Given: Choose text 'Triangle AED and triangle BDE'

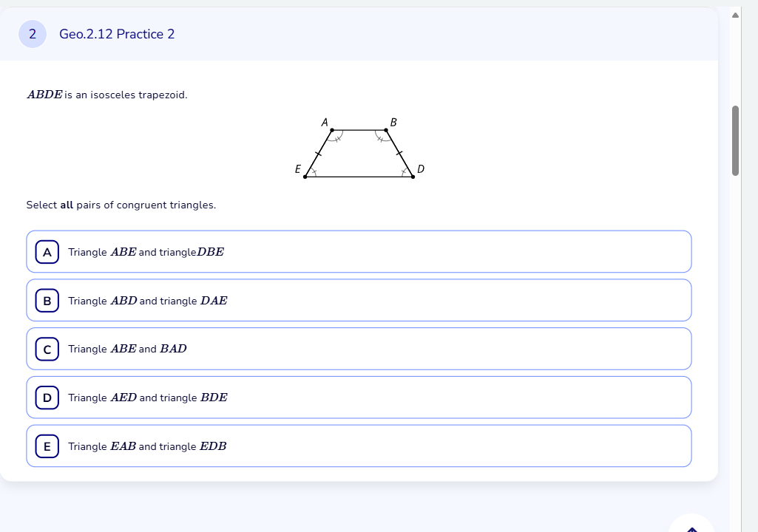Looking at the screenshot, I should coord(147,398).
